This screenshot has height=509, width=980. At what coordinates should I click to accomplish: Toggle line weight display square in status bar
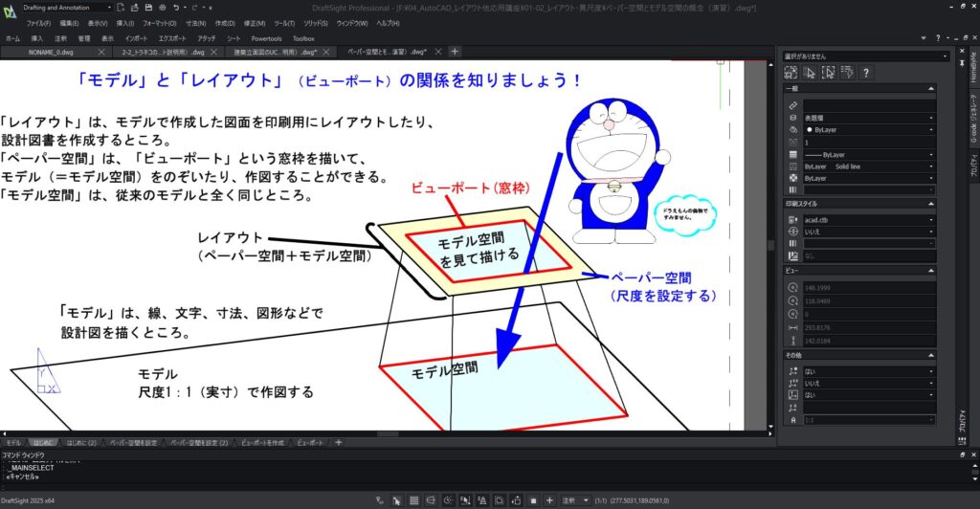coord(533,500)
